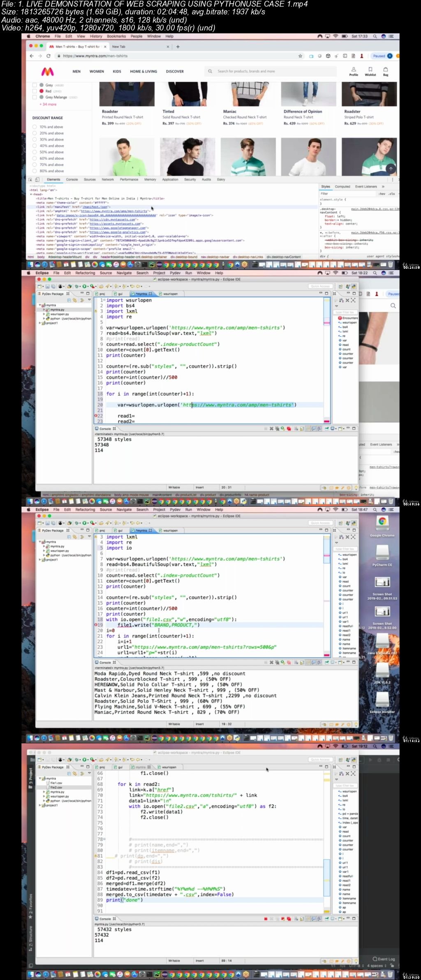Expand project1 in the 18:22 package tree
421x980 pixels.
pyautogui.click(x=40, y=323)
